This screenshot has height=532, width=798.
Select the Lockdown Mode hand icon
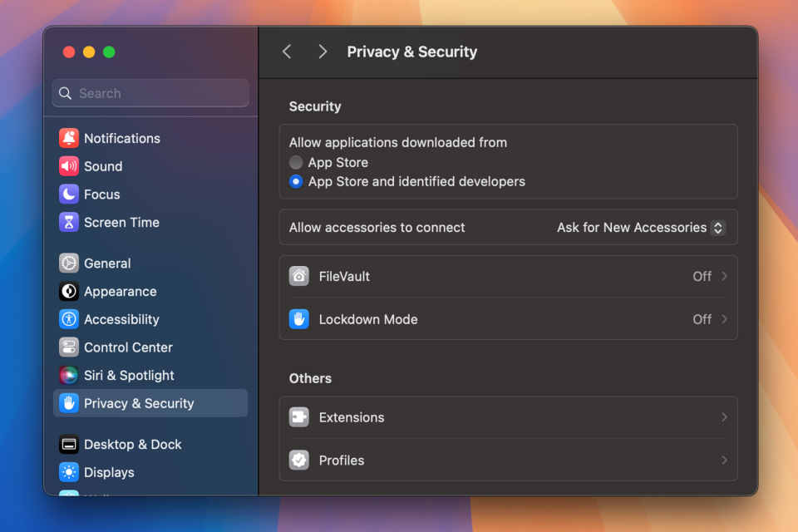pos(299,319)
